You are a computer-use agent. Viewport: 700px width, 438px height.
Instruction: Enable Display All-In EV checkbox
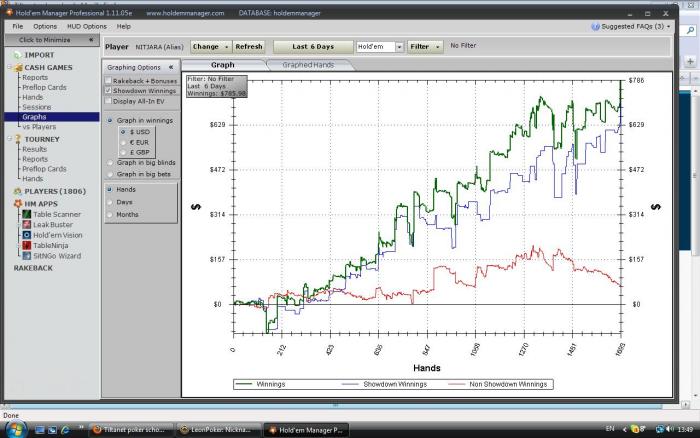pyautogui.click(x=108, y=101)
